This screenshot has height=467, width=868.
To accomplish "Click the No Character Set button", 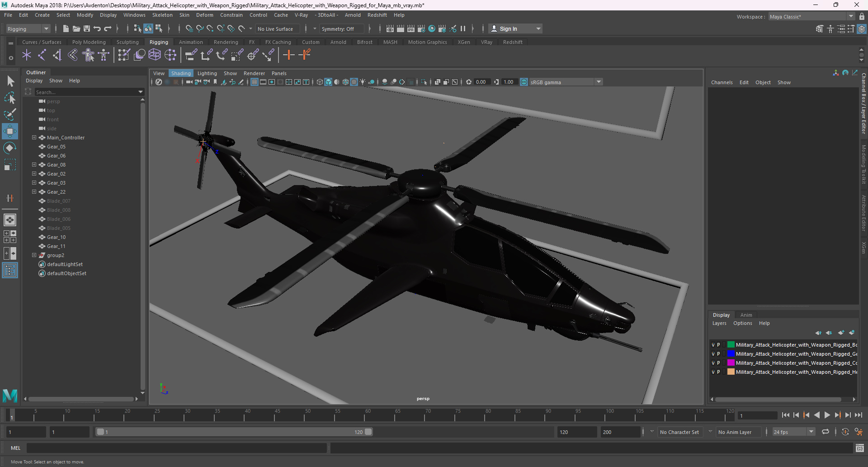I will click(x=679, y=432).
